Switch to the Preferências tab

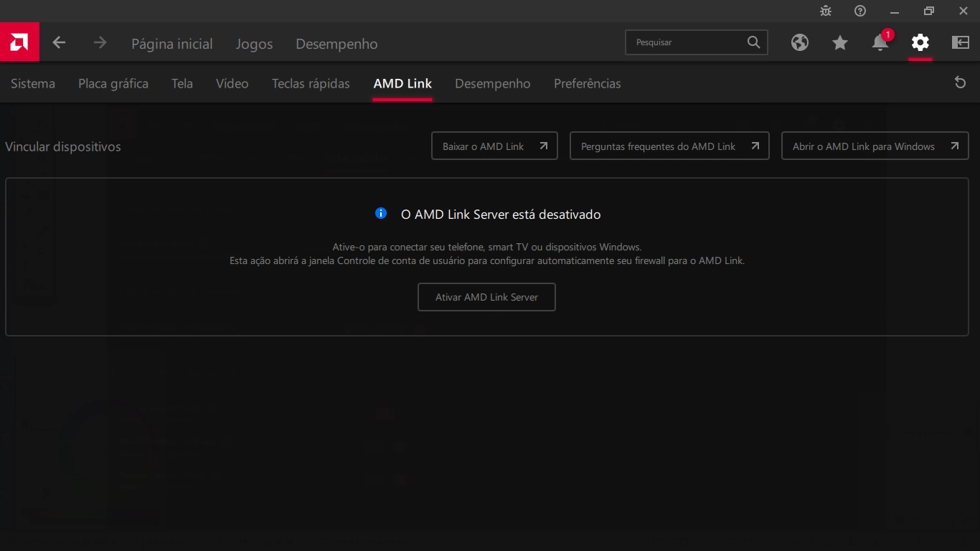[588, 83]
